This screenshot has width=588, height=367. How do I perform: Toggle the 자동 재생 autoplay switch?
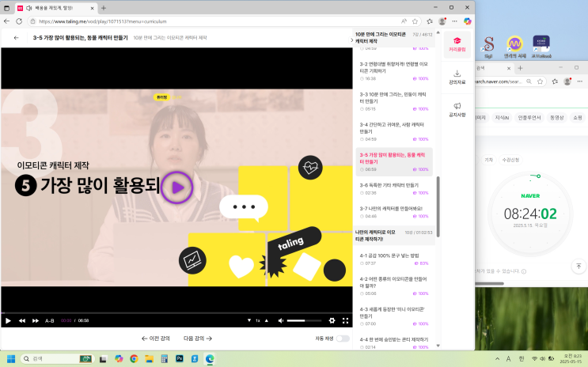point(343,339)
